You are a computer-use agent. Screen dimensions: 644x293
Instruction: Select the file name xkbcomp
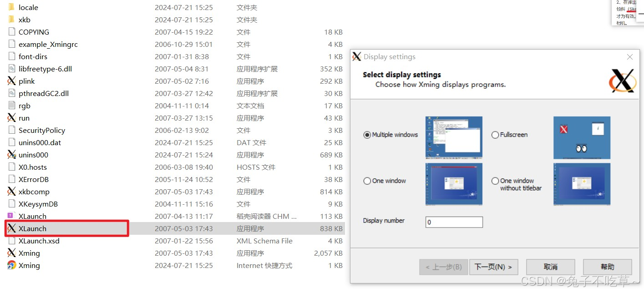pos(34,192)
